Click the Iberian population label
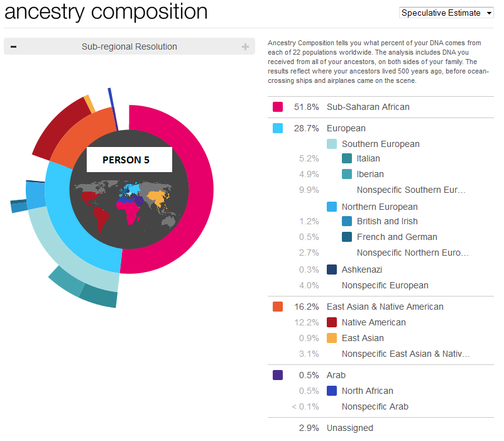The width and height of the screenshot is (504, 441). (x=369, y=174)
